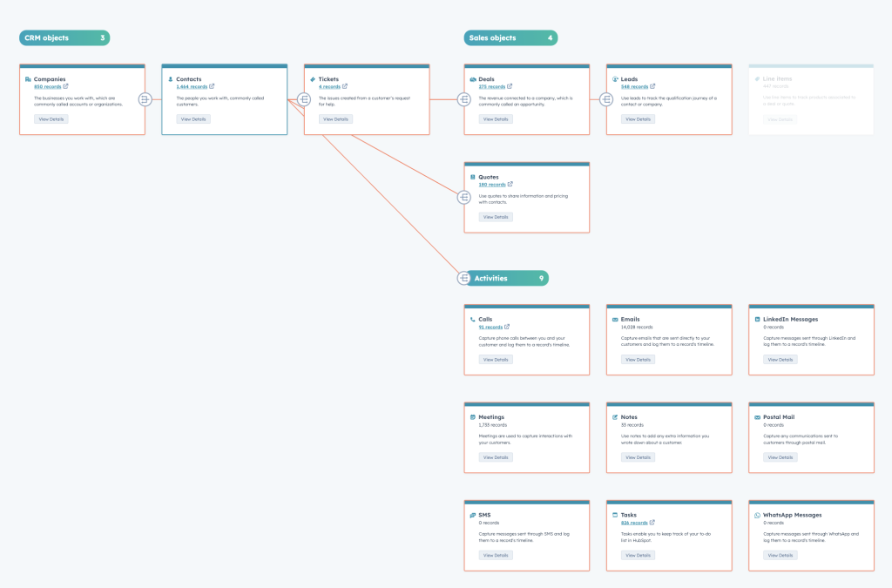View details for the Emails activity
The height and width of the screenshot is (588, 892).
(638, 359)
